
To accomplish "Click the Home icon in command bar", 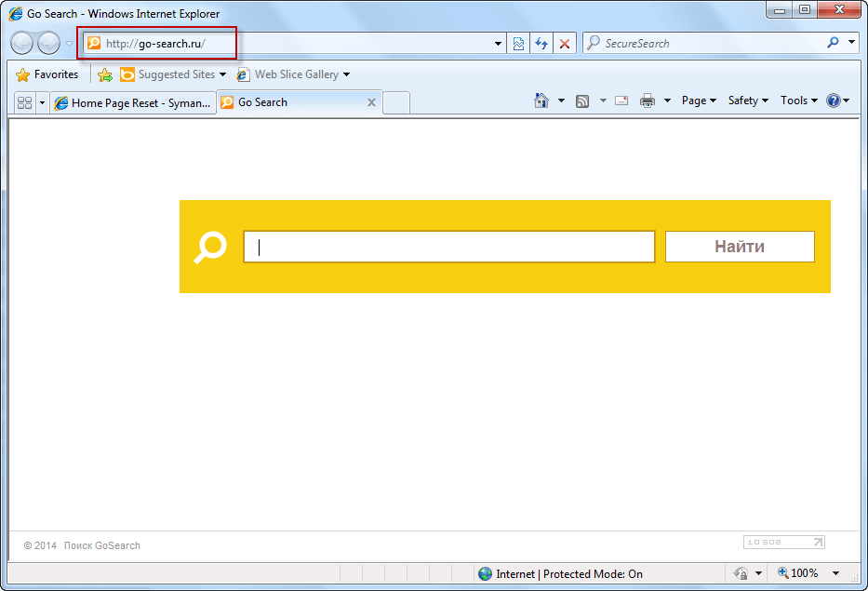I will [x=541, y=101].
